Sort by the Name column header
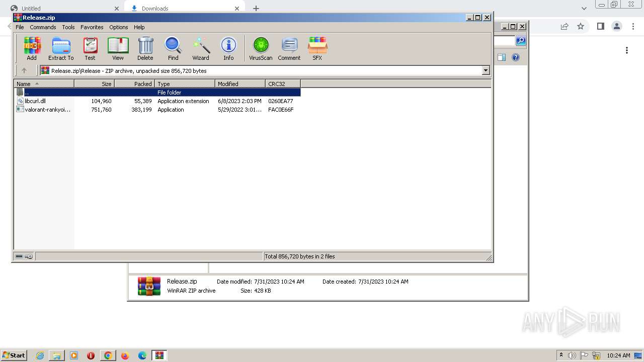The width and height of the screenshot is (644, 362). [44, 83]
